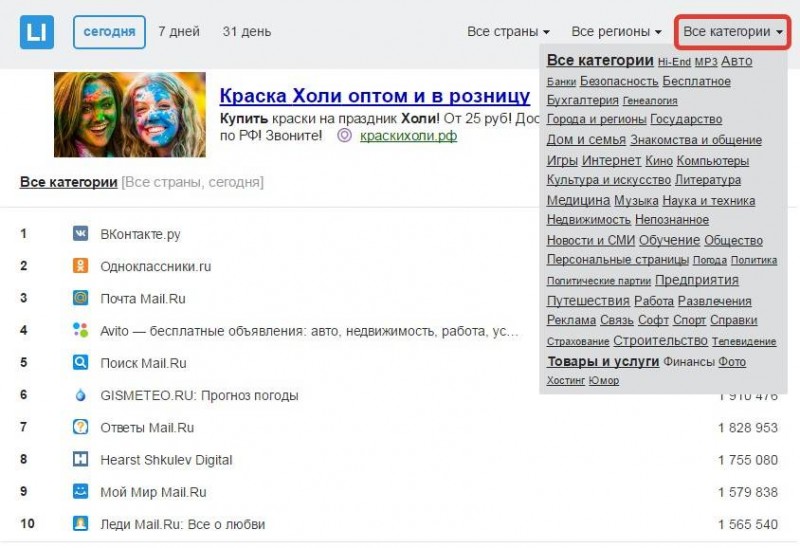The image size is (800, 548).
Task: Collapse the Все категории dropdown
Action: (733, 32)
